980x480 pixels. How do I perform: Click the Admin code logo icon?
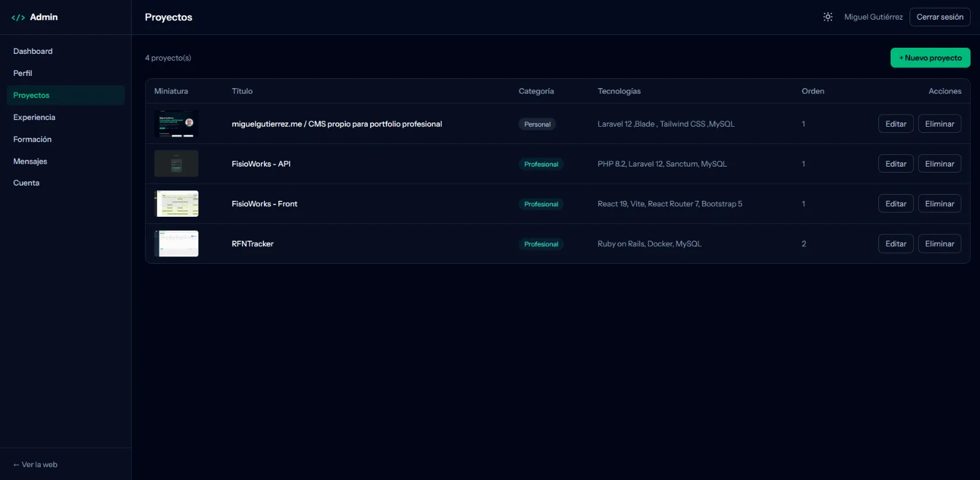[18, 17]
